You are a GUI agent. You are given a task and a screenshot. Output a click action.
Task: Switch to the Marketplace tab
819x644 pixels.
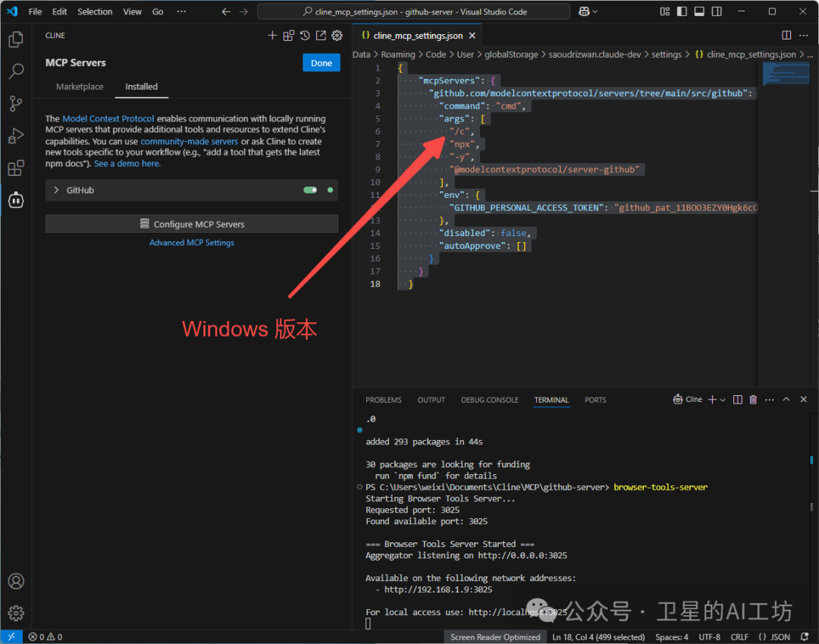[x=80, y=86]
